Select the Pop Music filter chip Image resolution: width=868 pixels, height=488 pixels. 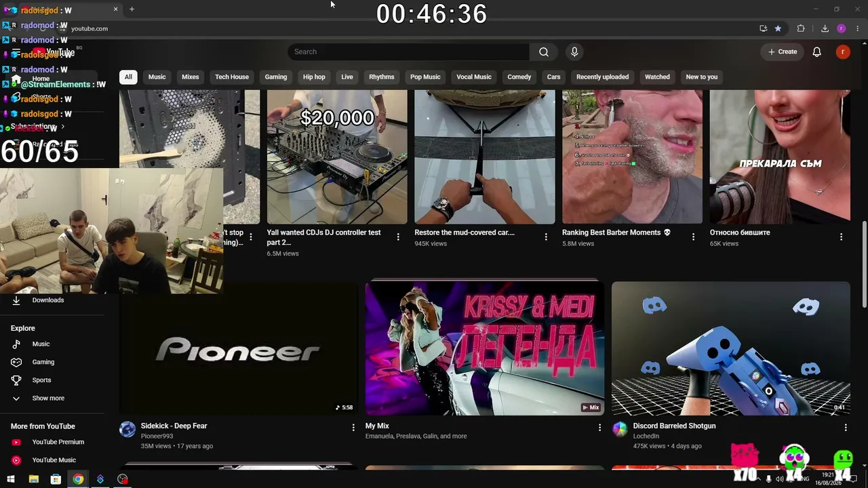pyautogui.click(x=425, y=77)
